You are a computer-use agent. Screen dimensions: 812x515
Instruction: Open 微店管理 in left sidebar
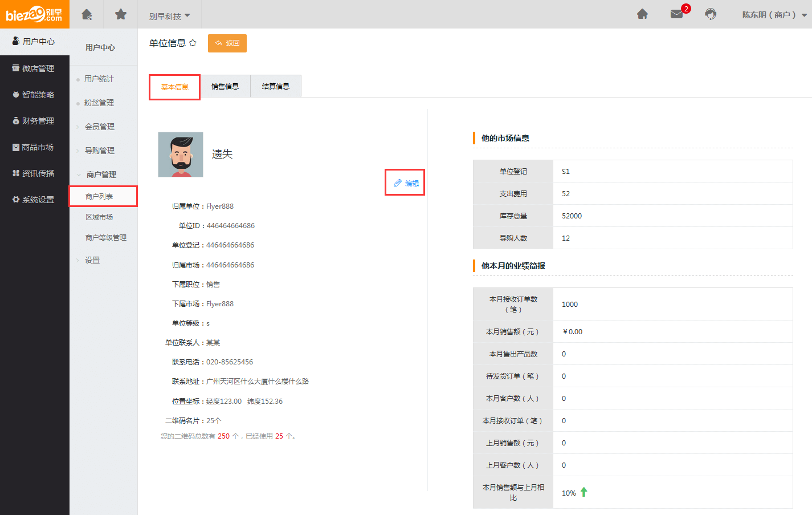click(35, 68)
